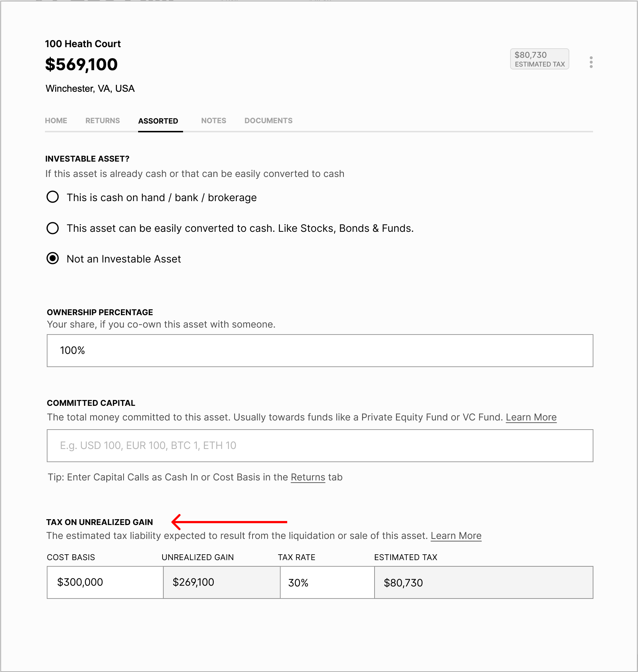Follow the Returns link in the tip
638x672 pixels.
tap(308, 477)
